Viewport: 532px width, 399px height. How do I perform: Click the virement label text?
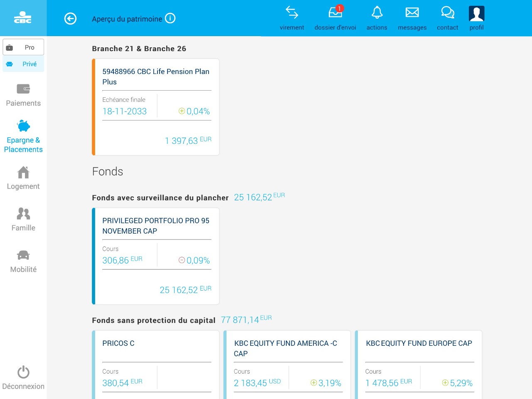pos(292,27)
